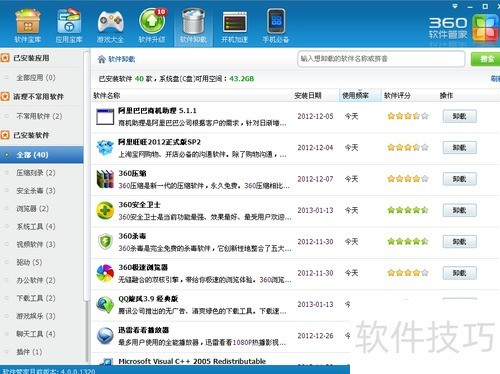This screenshot has height=374, width=500.
Task: Uninstall 360压缩 via 卸载 button
Action: click(460, 179)
